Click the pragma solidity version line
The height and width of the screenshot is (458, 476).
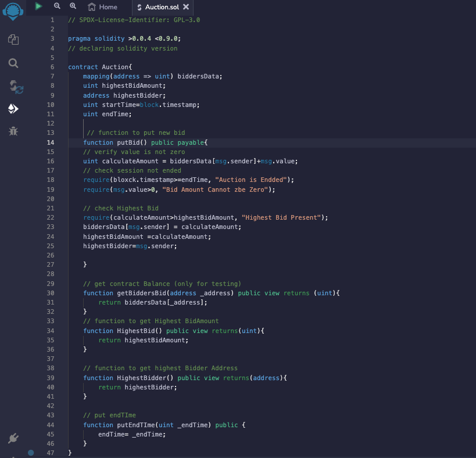pos(124,38)
